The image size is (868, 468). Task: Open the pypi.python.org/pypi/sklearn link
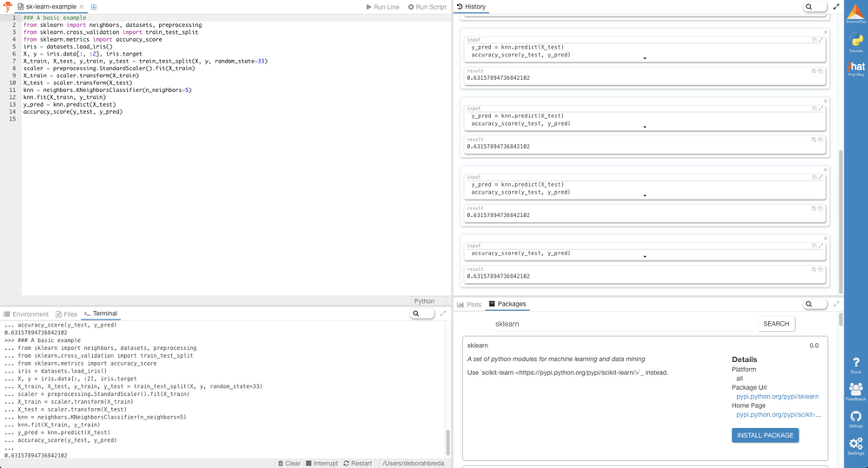[778, 397]
